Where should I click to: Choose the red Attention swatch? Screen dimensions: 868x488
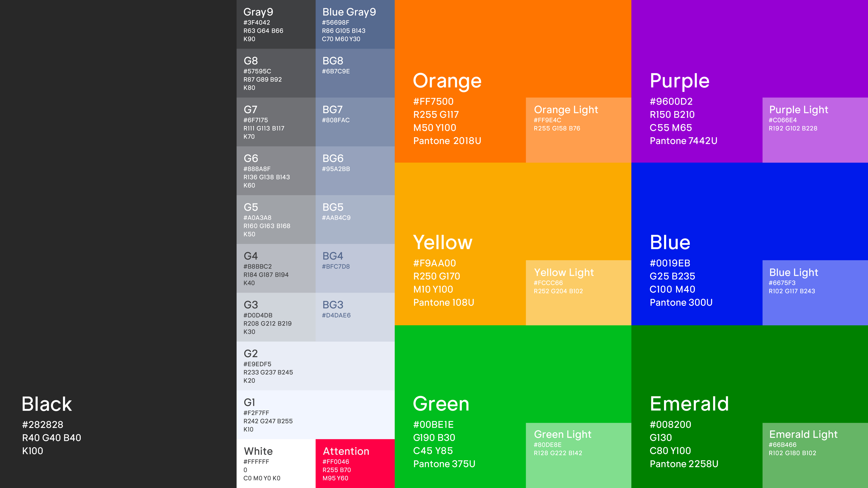355,463
